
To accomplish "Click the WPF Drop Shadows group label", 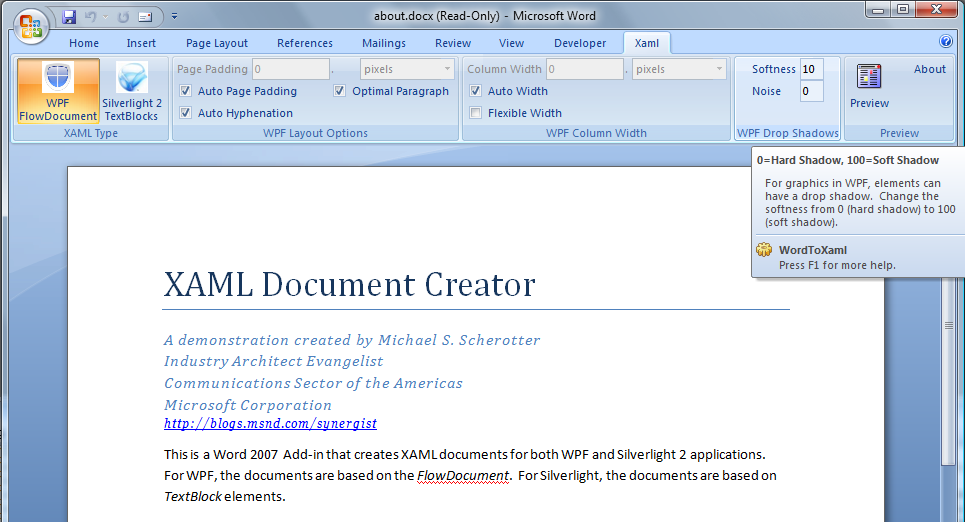I will click(787, 133).
